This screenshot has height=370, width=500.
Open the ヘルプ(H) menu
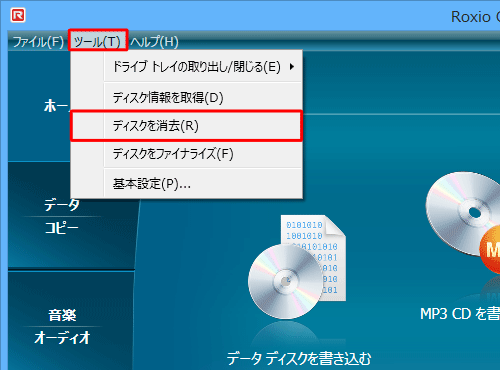pyautogui.click(x=155, y=42)
